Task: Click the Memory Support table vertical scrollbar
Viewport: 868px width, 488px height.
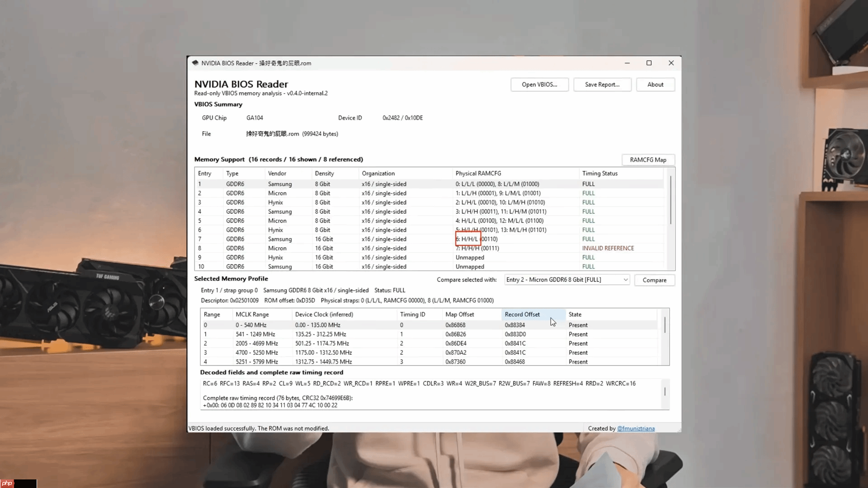Action: 670,200
